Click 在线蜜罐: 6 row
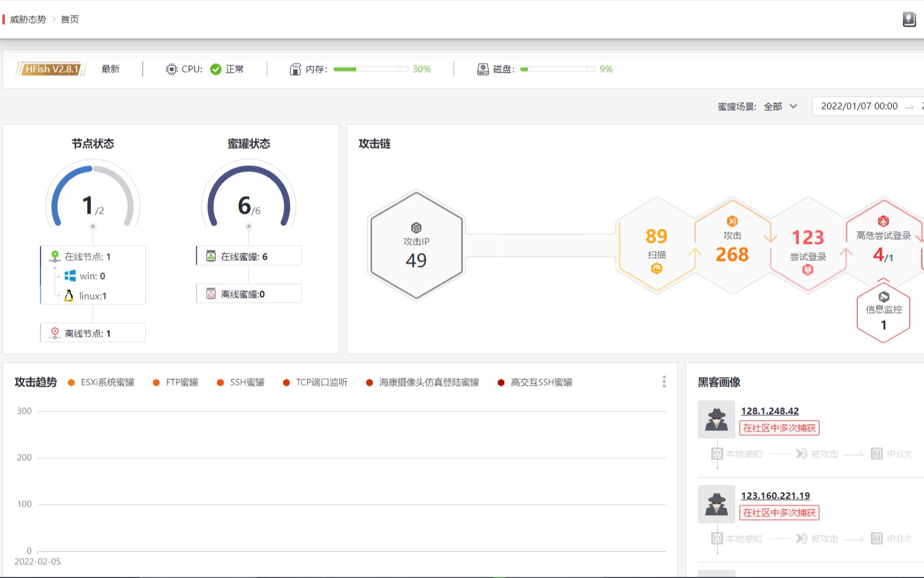Screen dimensions: 924x578 tap(249, 256)
